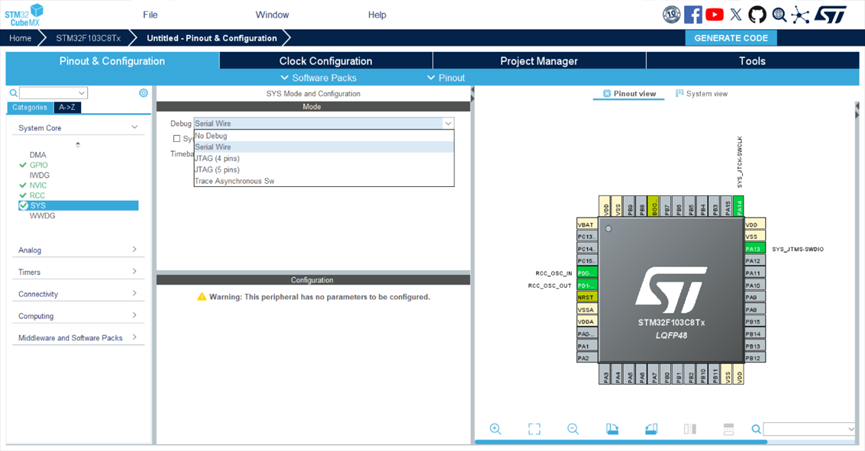Open the Facebook icon link
The image size is (865, 451).
693,14
